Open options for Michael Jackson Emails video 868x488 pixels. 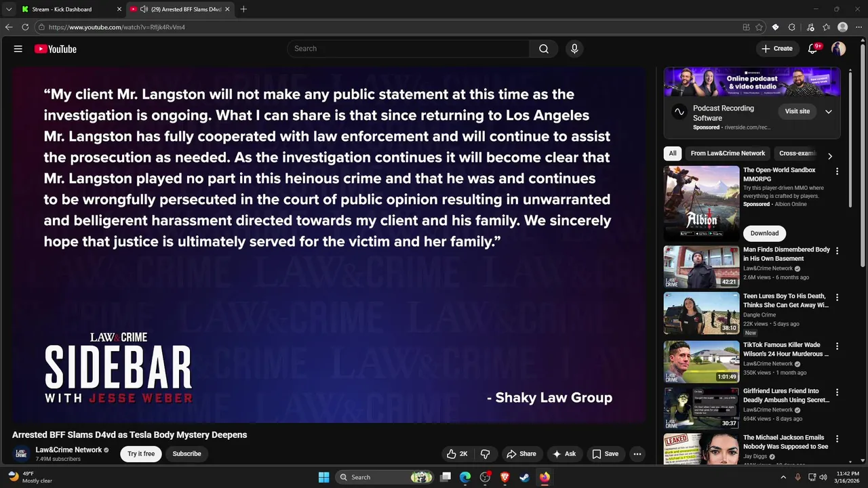(x=837, y=439)
